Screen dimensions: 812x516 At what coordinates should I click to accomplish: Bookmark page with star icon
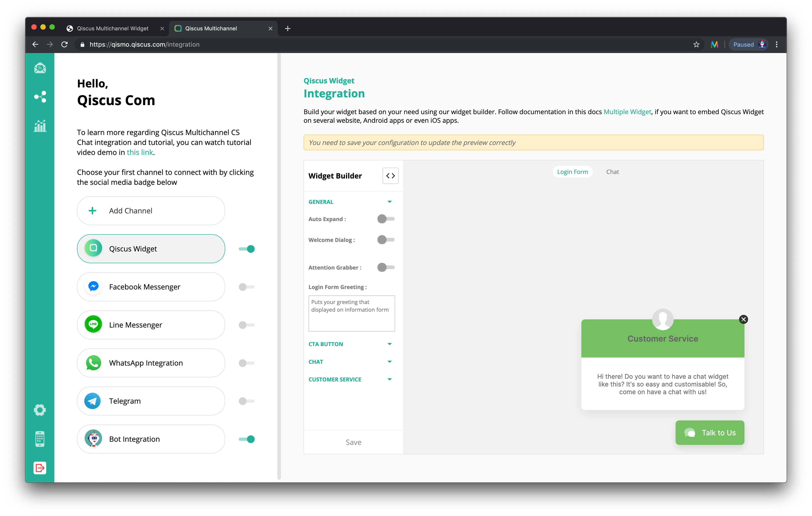[x=696, y=44]
